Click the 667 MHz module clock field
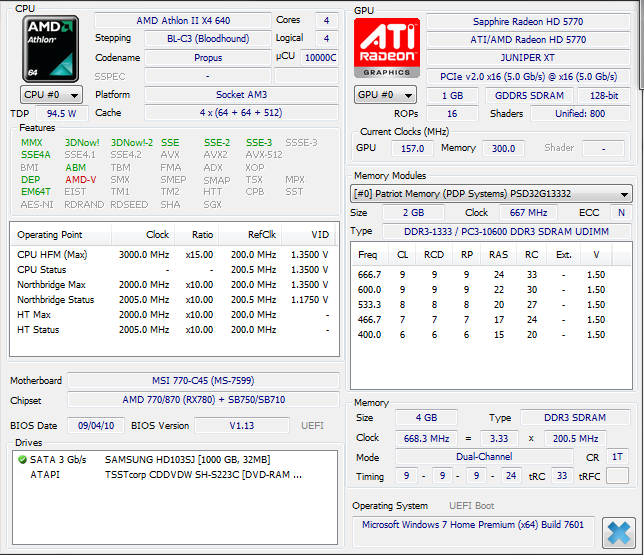 [528, 212]
